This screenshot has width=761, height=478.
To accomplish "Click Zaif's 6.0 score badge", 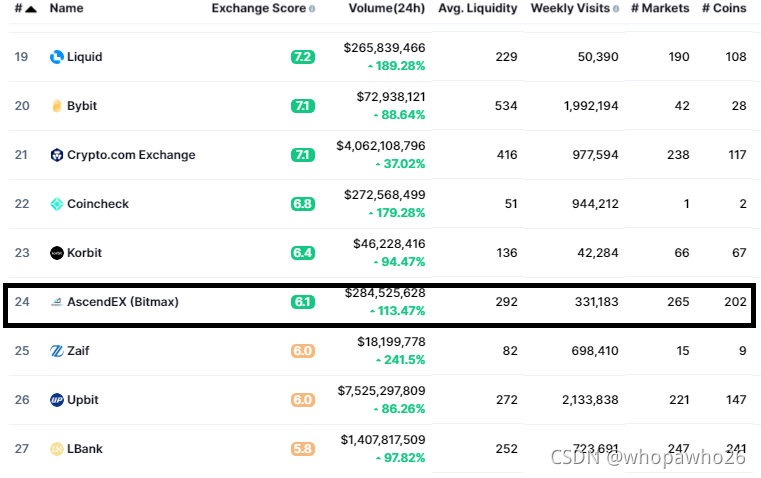I will (303, 351).
